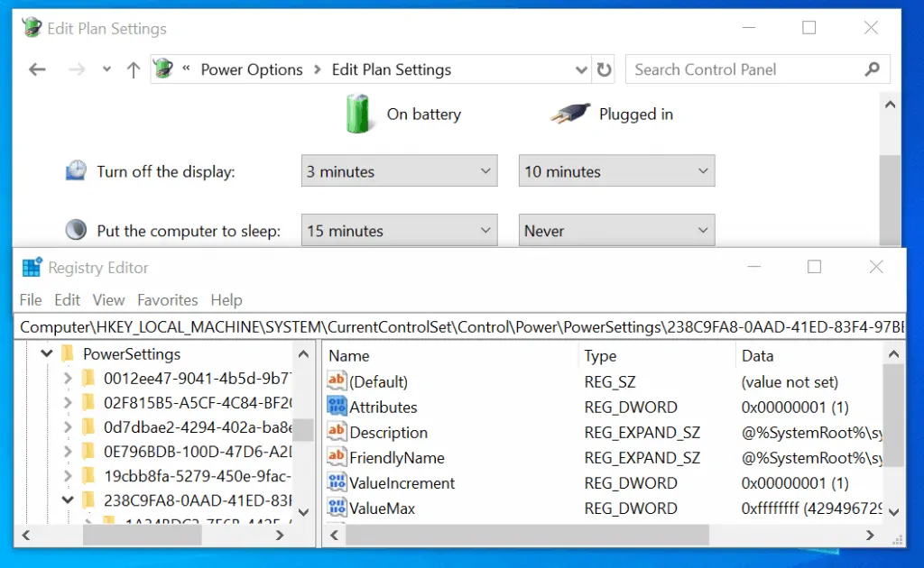The image size is (924, 568).
Task: Refresh the Control Panel view
Action: click(604, 69)
